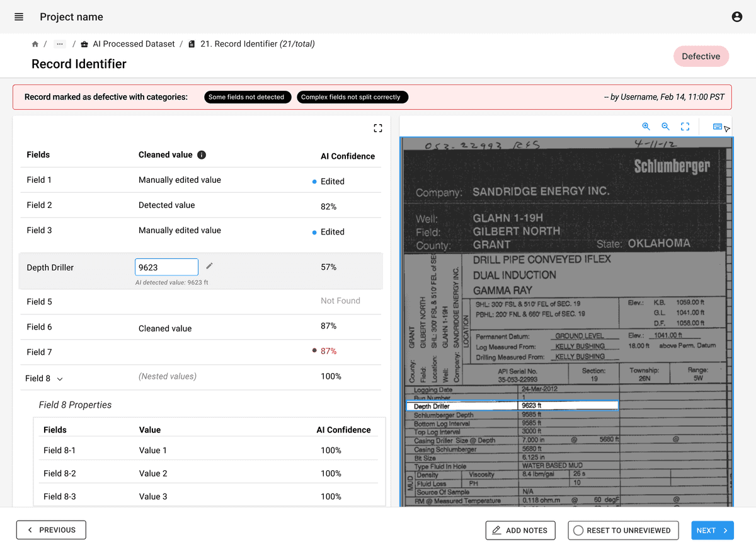
Task: Click pencil edit icon for Depth Driller
Action: [x=210, y=266]
